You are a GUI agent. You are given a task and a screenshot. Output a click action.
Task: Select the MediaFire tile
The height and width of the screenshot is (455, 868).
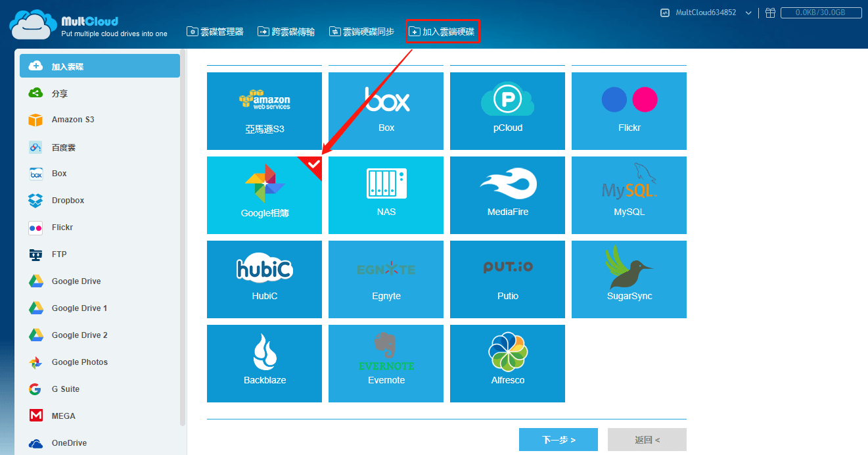point(507,195)
